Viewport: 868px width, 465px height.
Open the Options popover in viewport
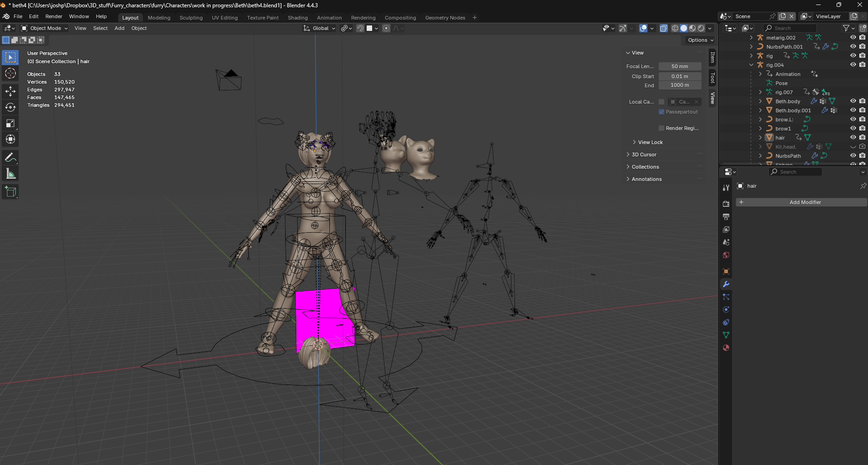pos(700,40)
